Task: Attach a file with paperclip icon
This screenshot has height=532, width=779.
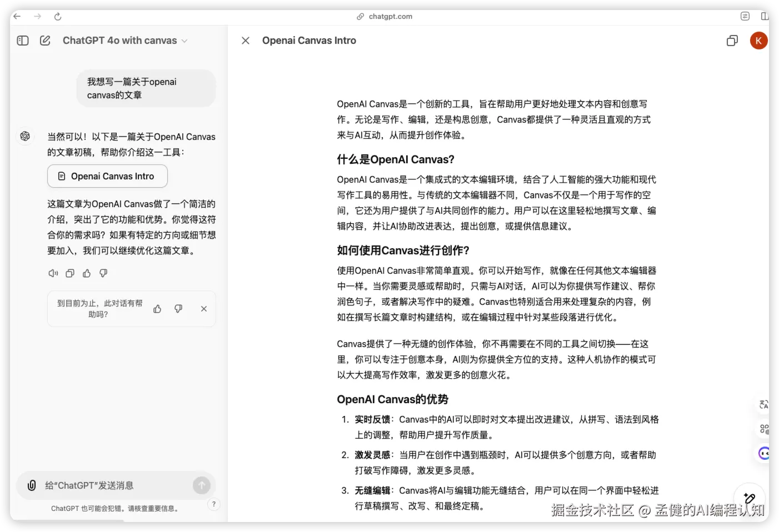Action: [x=32, y=485]
